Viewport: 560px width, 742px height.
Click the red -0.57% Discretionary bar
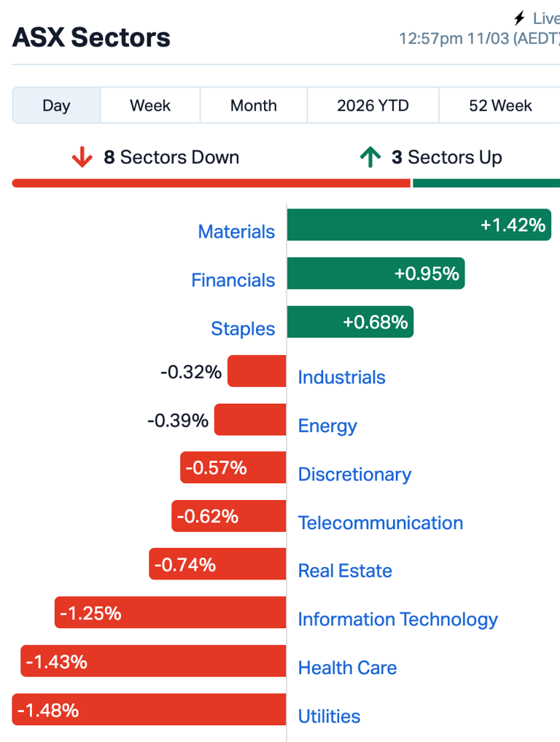(x=233, y=467)
